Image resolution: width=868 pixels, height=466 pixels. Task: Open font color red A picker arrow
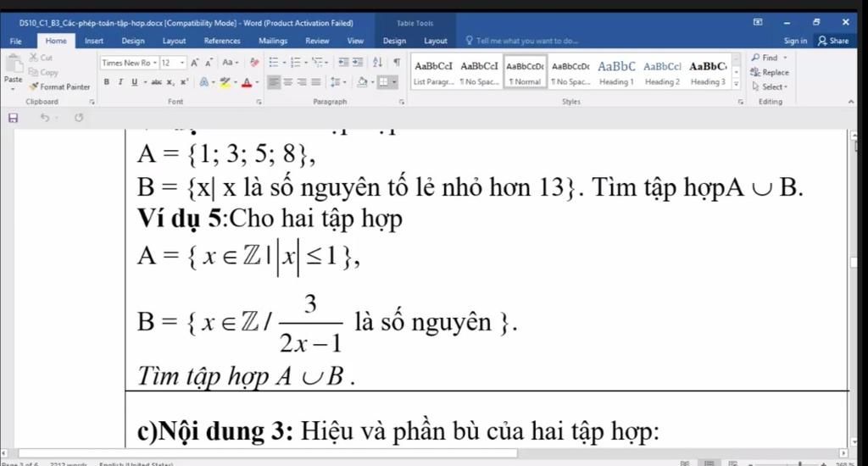257,82
